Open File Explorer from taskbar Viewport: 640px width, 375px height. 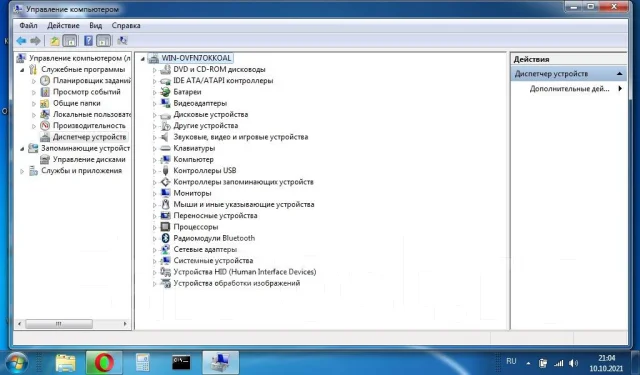(65, 363)
